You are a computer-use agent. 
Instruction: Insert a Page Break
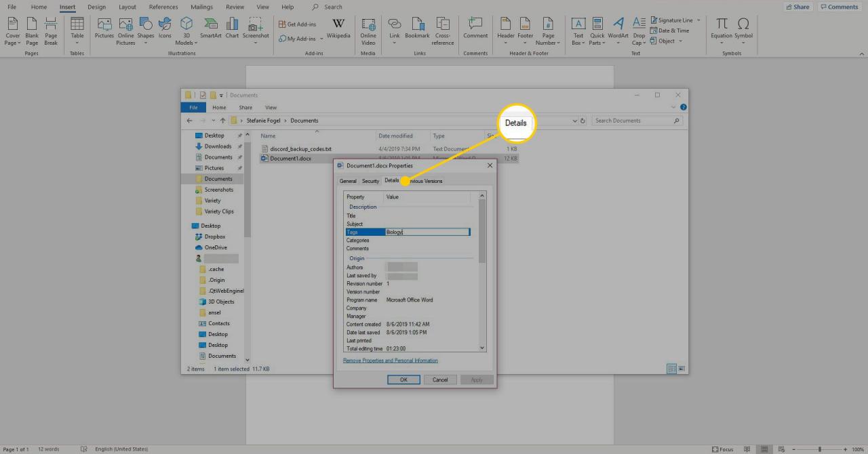51,32
